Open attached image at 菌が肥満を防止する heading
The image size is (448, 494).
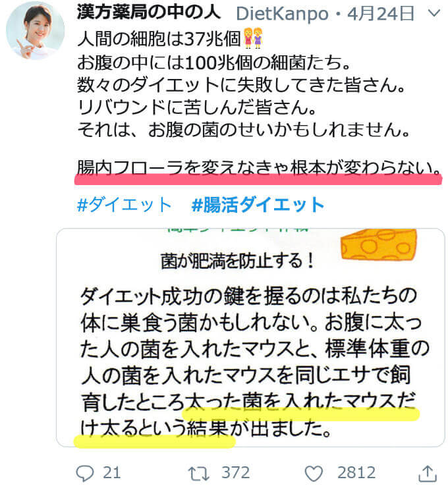(x=238, y=261)
